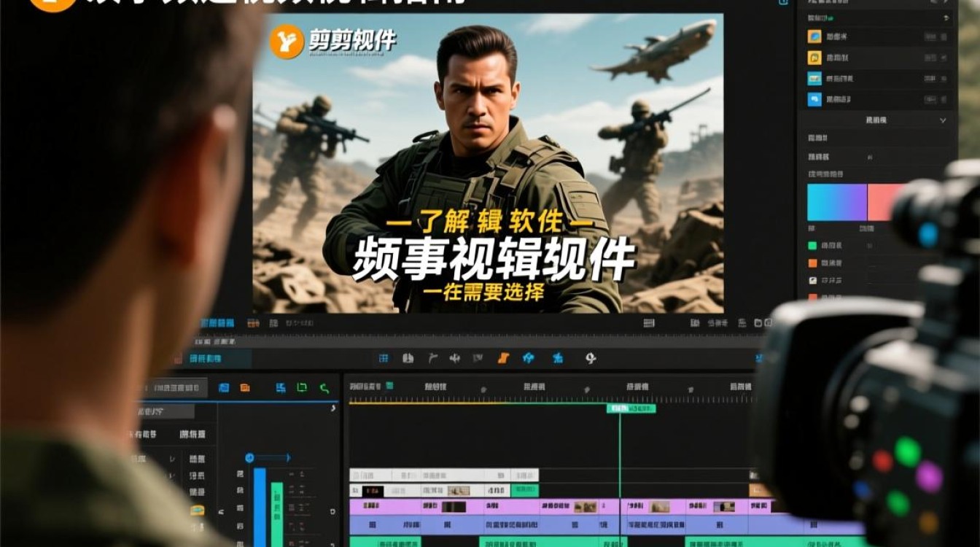Click the blue chat-bubble icon in the right panel
Viewport: 980px width, 547px height.
[814, 100]
